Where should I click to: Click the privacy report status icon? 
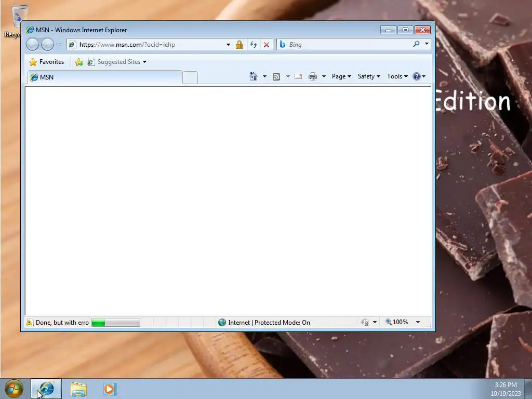(365, 322)
